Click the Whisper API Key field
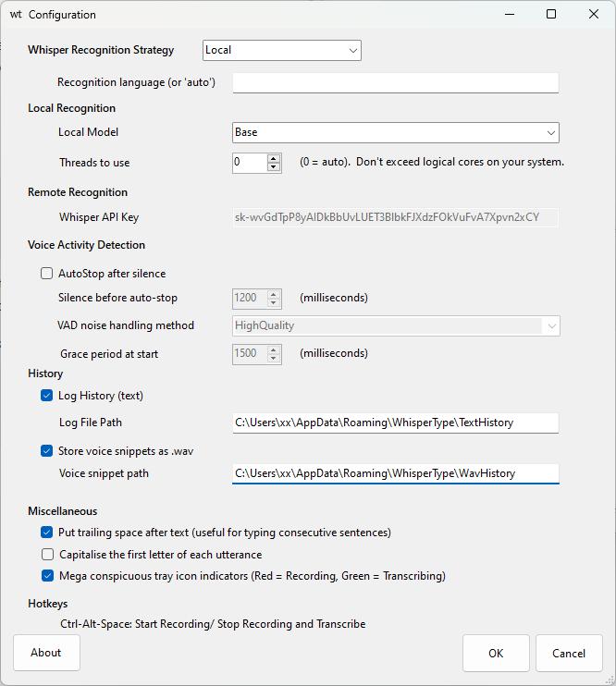The width and height of the screenshot is (616, 686). (395, 217)
